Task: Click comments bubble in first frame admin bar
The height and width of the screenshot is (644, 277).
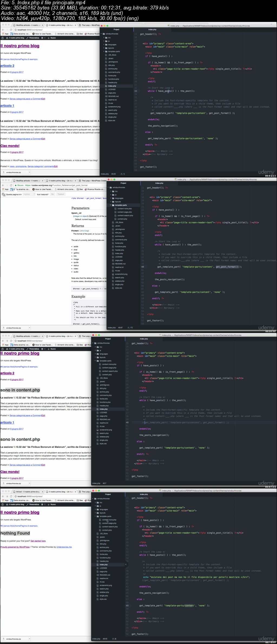Action: click(x=43, y=38)
